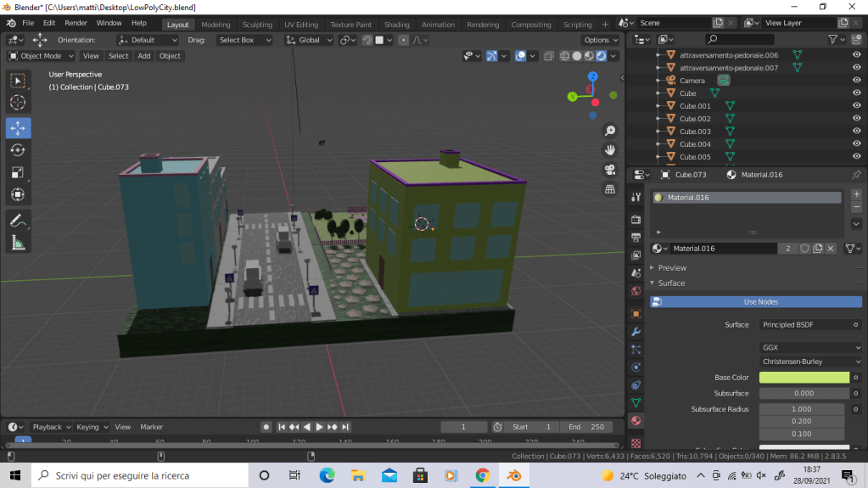Click the Cursor tool icon
Viewport: 868px width, 488px height.
[18, 103]
